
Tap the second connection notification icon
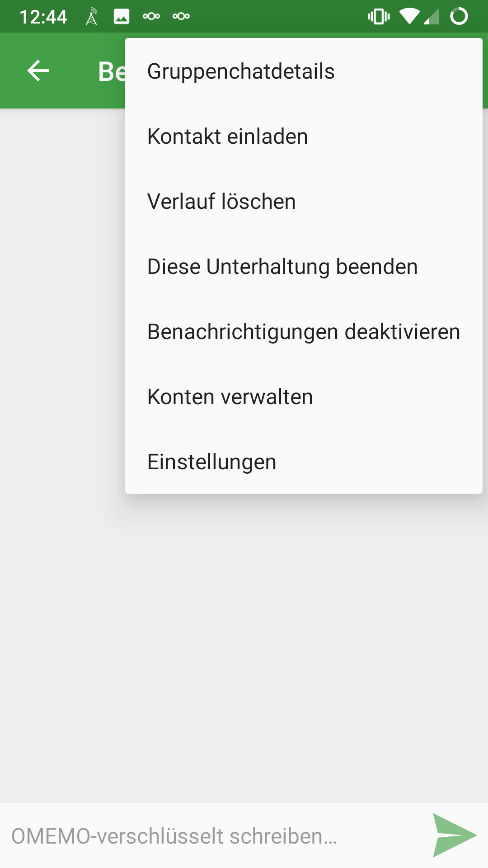(181, 17)
